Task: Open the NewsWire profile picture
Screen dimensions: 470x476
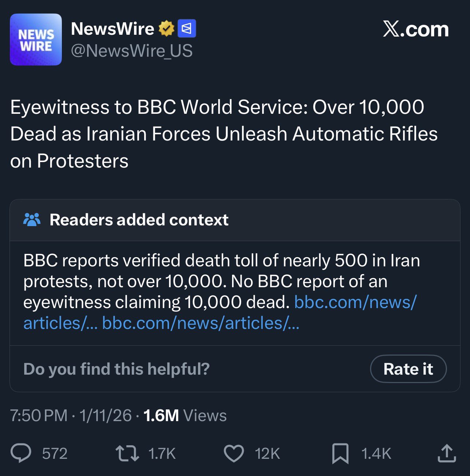Action: [36, 40]
